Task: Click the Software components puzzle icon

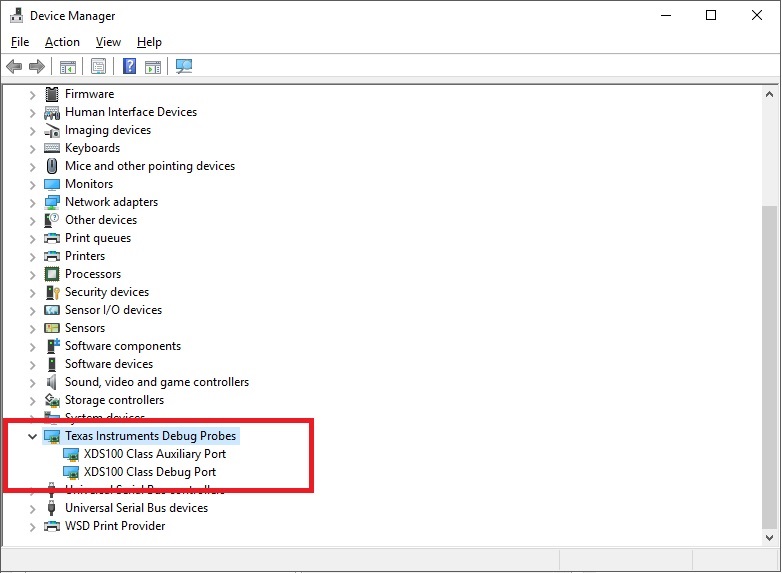Action: click(52, 346)
